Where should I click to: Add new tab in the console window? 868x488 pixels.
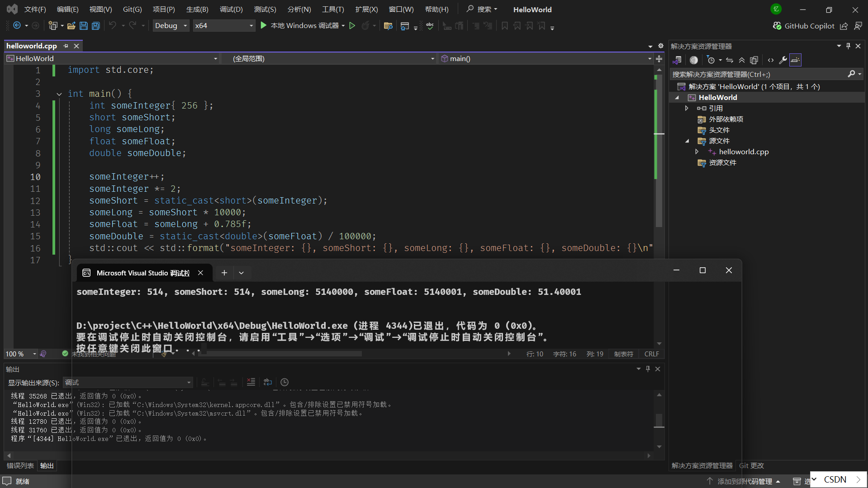[x=224, y=273]
